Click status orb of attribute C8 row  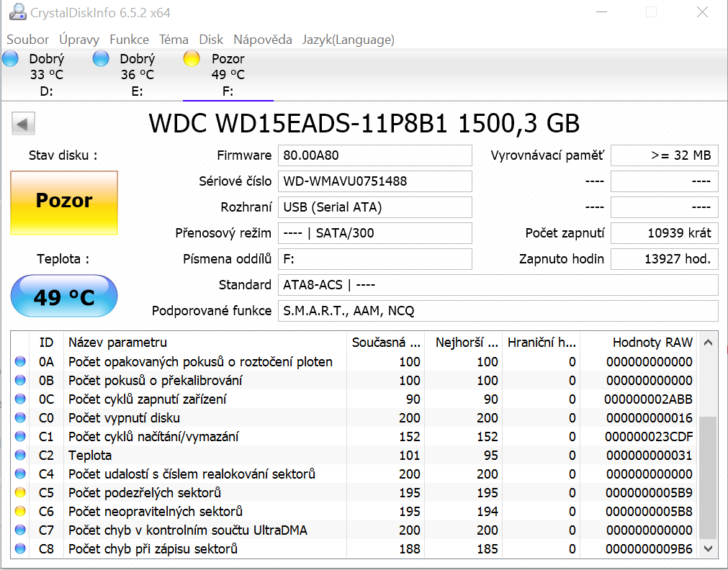pos(20,548)
